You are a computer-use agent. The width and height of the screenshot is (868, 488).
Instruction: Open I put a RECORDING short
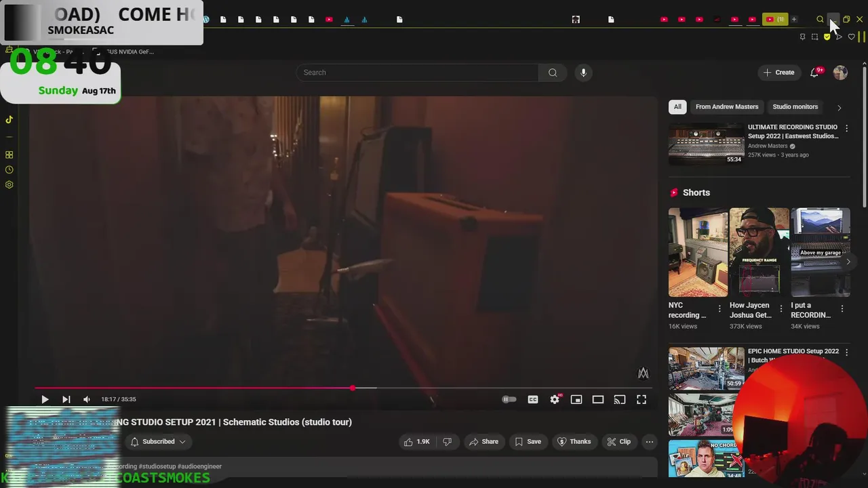click(820, 252)
